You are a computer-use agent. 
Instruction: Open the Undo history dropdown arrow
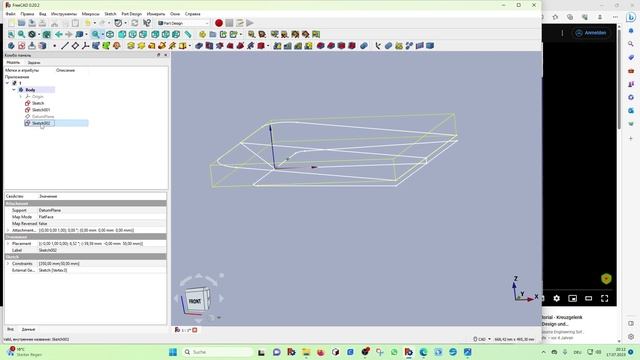95,23
